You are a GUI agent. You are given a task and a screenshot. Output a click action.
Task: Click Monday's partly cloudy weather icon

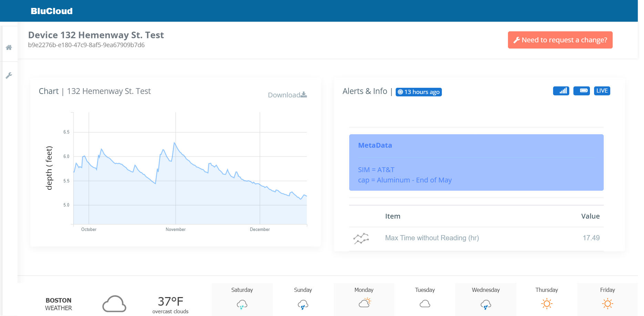click(x=364, y=303)
